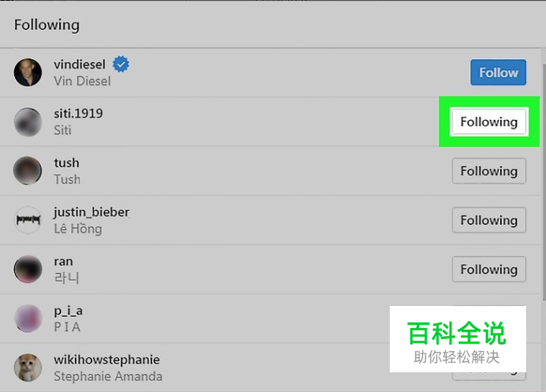Unfollow siti.1919 via Following button
546x392 pixels.
[x=488, y=121]
